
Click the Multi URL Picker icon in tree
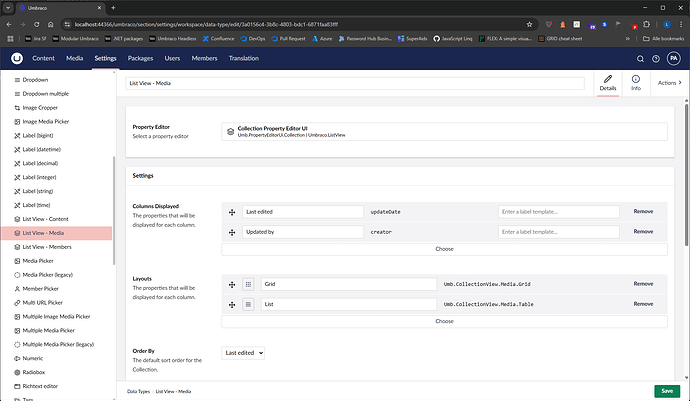pos(17,303)
